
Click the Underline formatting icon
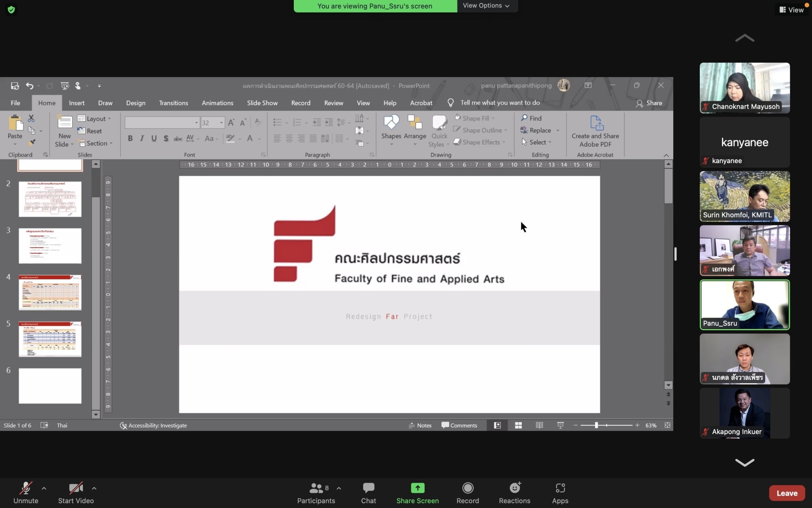pos(154,138)
